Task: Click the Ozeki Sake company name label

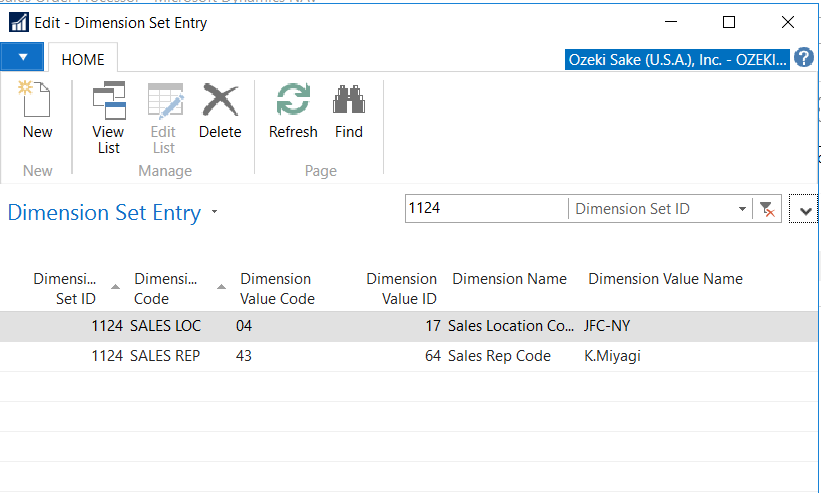Action: pos(677,60)
